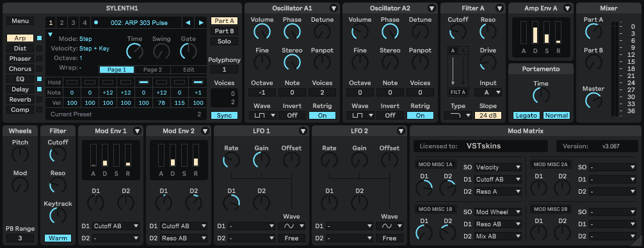Open Mod Misc 1A Velocity source dropdown

(498, 167)
